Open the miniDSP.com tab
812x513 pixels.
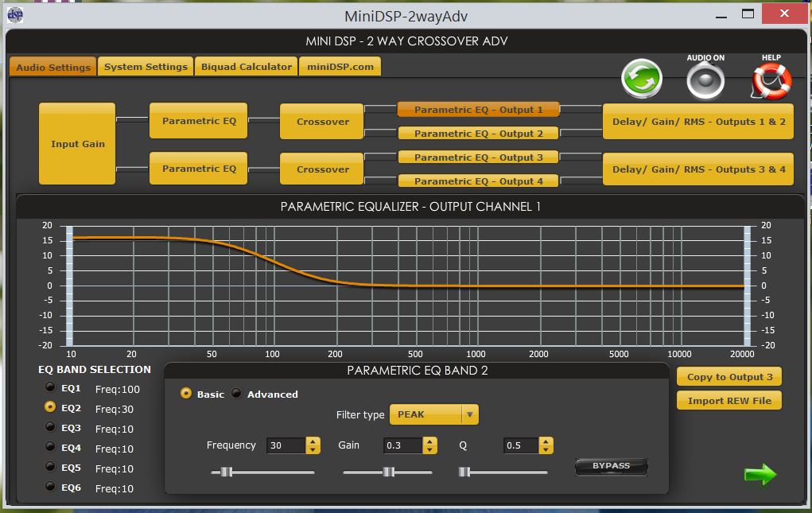[x=340, y=66]
